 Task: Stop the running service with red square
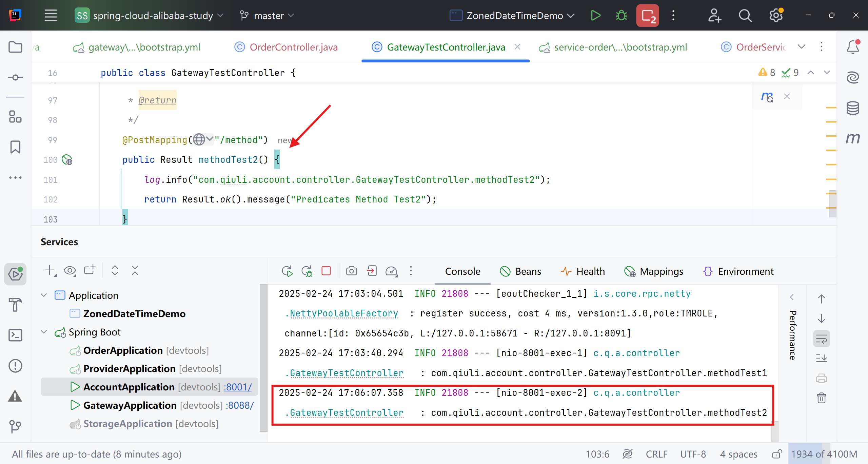click(x=326, y=271)
